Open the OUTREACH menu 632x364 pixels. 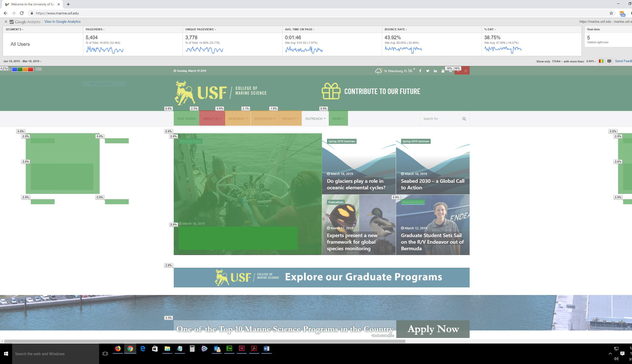(x=315, y=119)
